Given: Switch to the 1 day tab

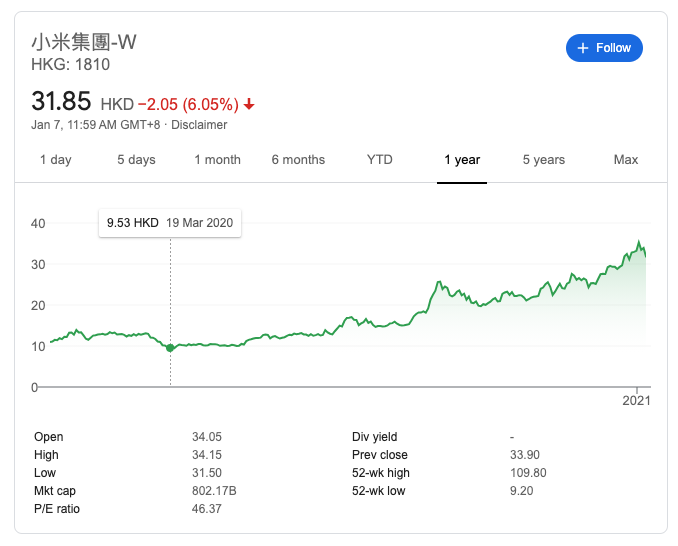Looking at the screenshot, I should 56,160.
